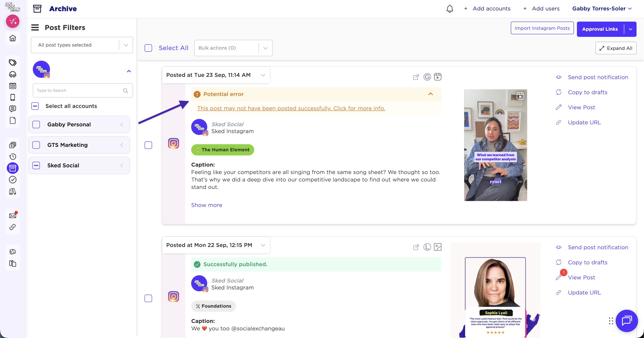Click Show more caption link
Image resolution: width=644 pixels, height=338 pixels.
(206, 205)
